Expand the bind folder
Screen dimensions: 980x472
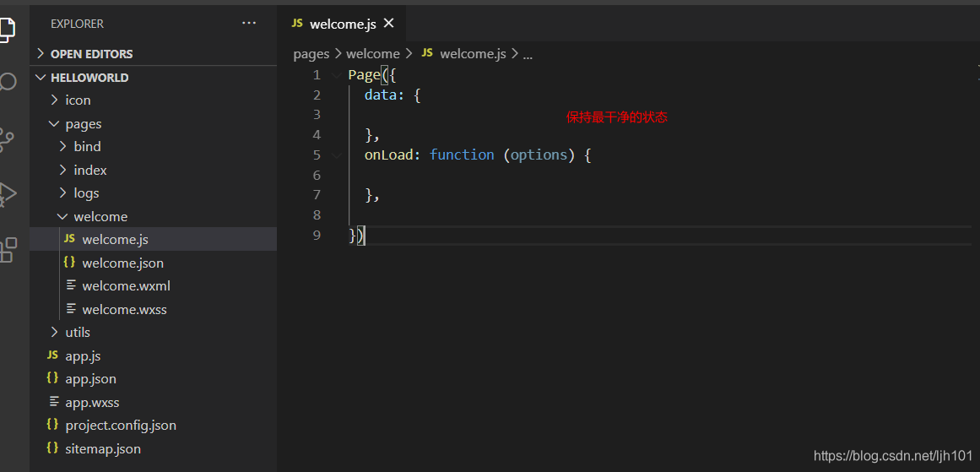[x=153, y=146]
